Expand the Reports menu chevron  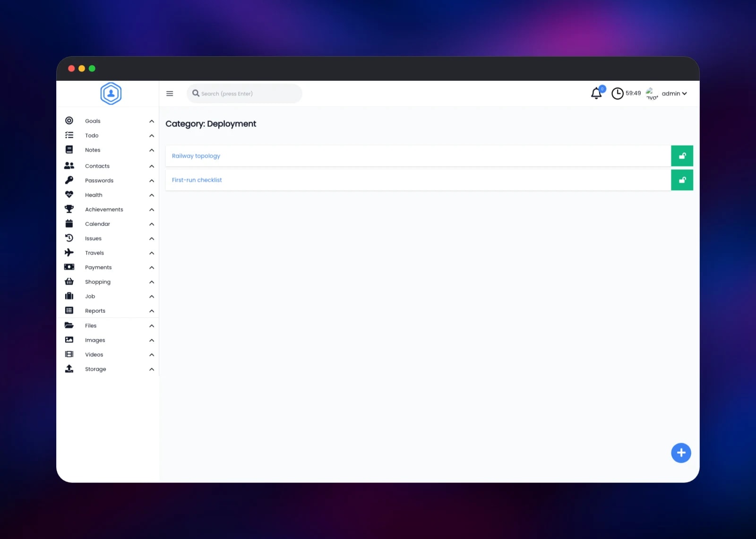[x=152, y=311]
